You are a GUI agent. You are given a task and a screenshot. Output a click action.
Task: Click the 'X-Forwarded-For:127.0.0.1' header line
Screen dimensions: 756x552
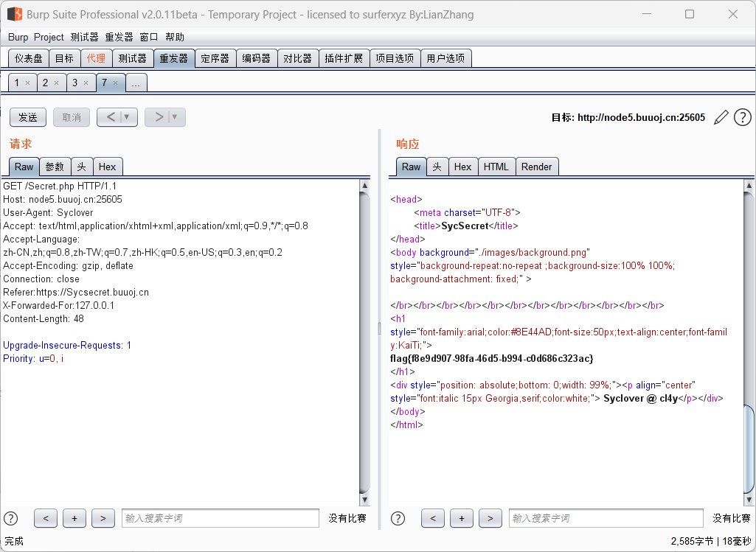[59, 305]
